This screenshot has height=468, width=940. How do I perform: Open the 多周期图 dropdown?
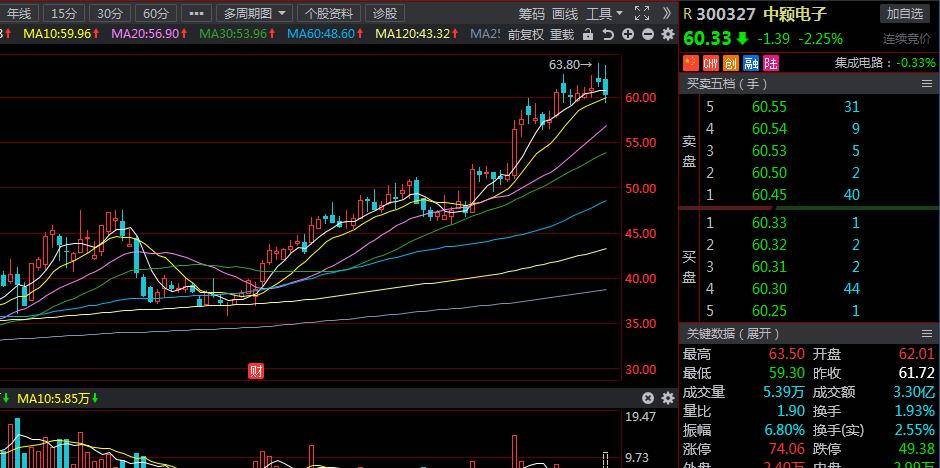pos(255,13)
